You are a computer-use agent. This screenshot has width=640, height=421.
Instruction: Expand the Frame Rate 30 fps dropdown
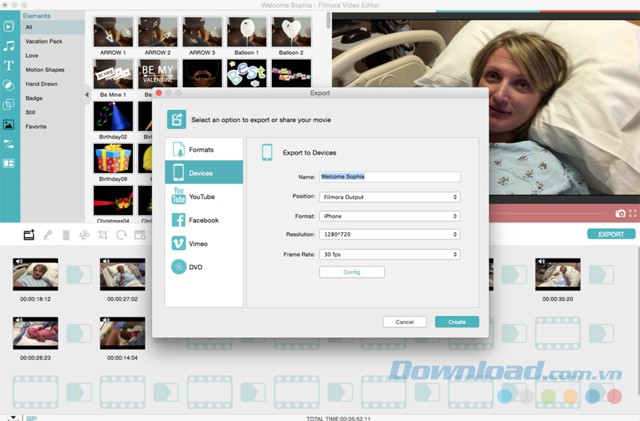389,254
